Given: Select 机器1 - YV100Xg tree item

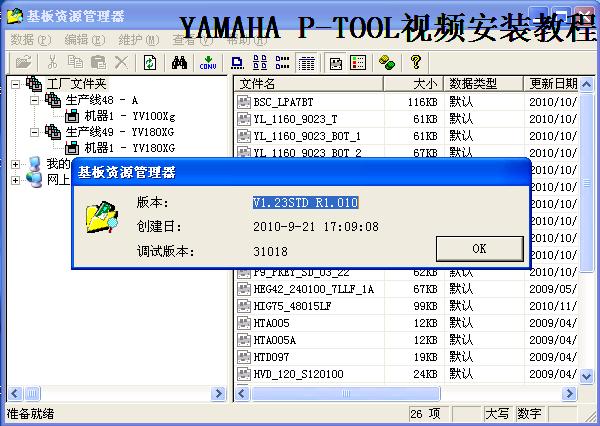Looking at the screenshot, I should [130, 116].
